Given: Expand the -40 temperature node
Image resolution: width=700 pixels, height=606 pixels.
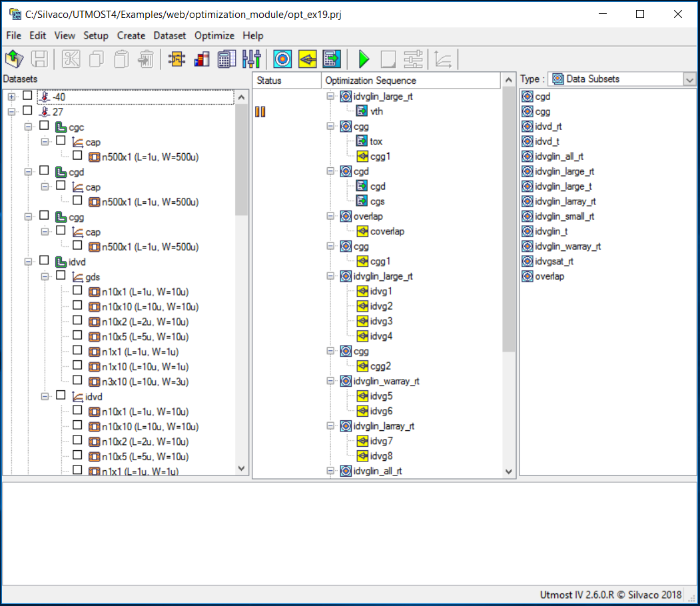Looking at the screenshot, I should [11, 97].
